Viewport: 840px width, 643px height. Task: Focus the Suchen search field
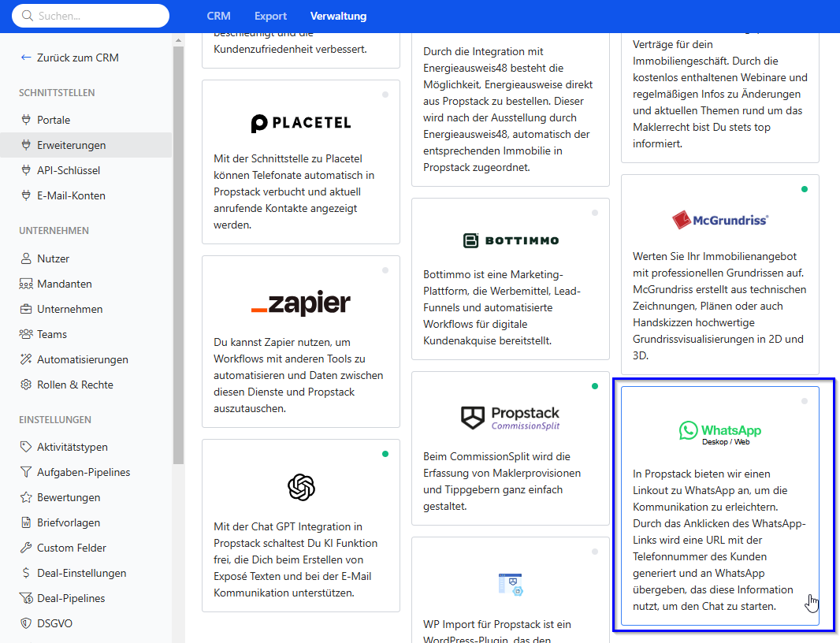(x=95, y=16)
